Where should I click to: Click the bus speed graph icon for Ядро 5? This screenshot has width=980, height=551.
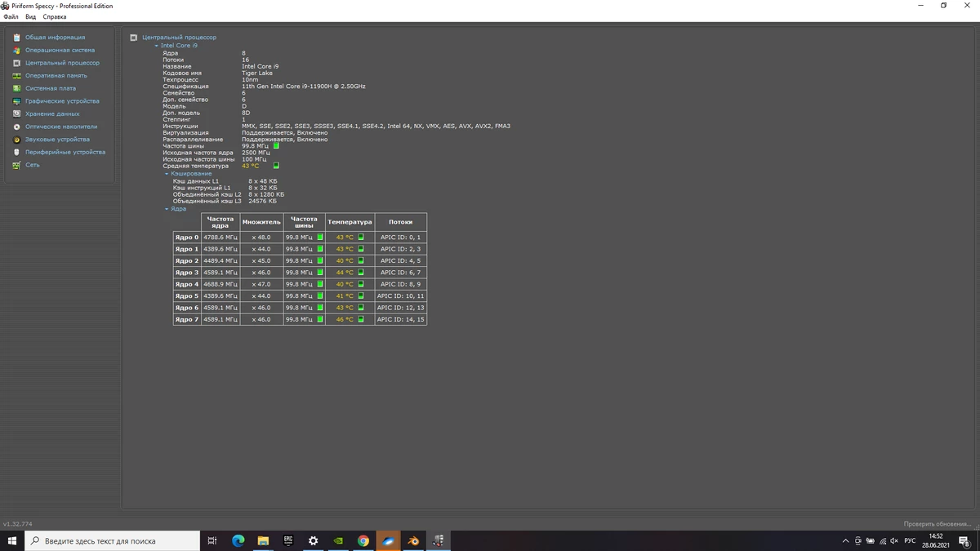tap(320, 296)
